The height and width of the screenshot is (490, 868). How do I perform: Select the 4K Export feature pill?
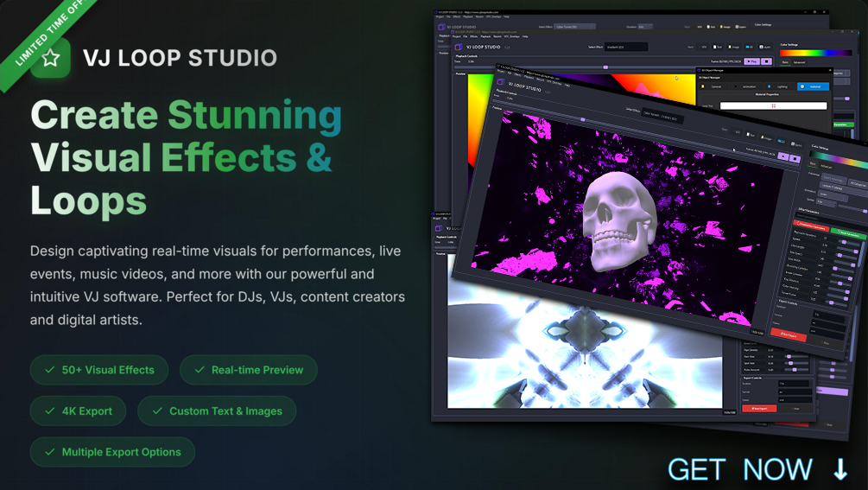click(78, 410)
